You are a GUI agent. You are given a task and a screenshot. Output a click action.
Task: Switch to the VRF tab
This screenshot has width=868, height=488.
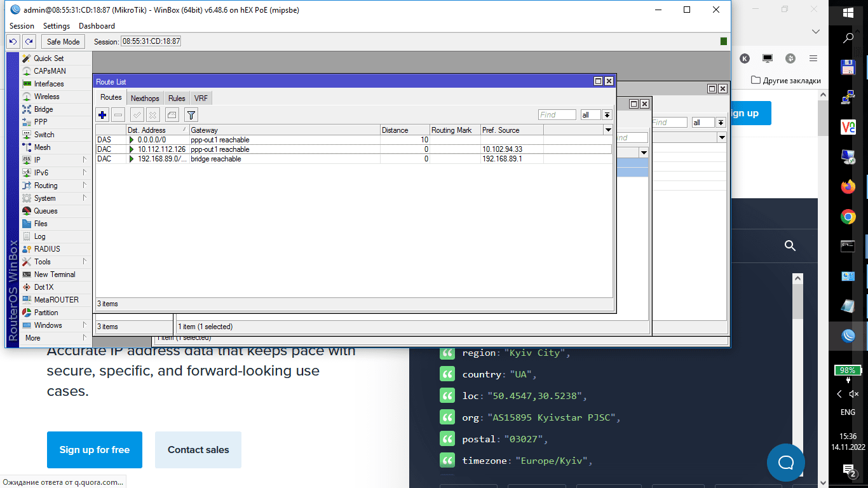(201, 98)
